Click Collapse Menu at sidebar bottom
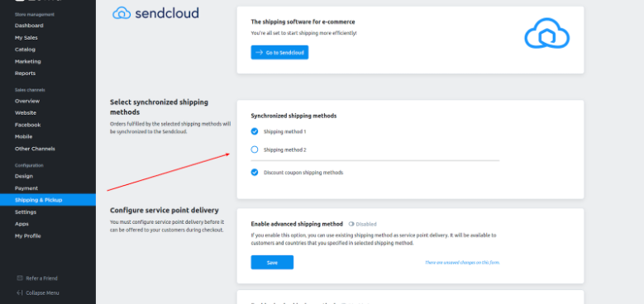The image size is (644, 304). click(42, 293)
